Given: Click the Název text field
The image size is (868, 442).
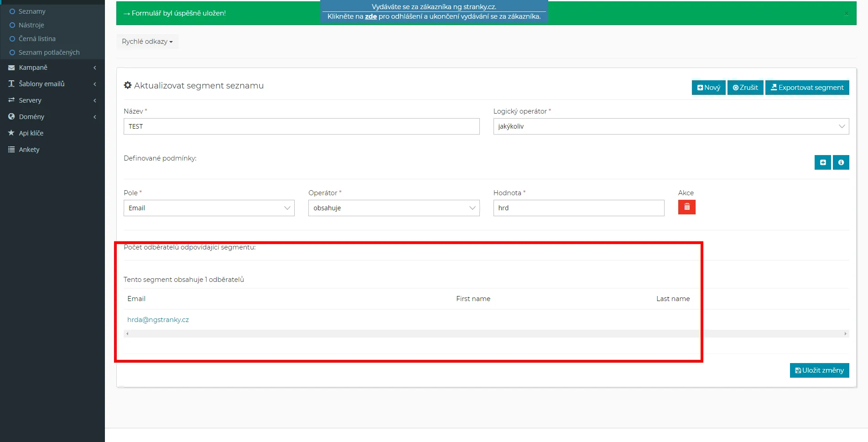Looking at the screenshot, I should click(x=301, y=126).
